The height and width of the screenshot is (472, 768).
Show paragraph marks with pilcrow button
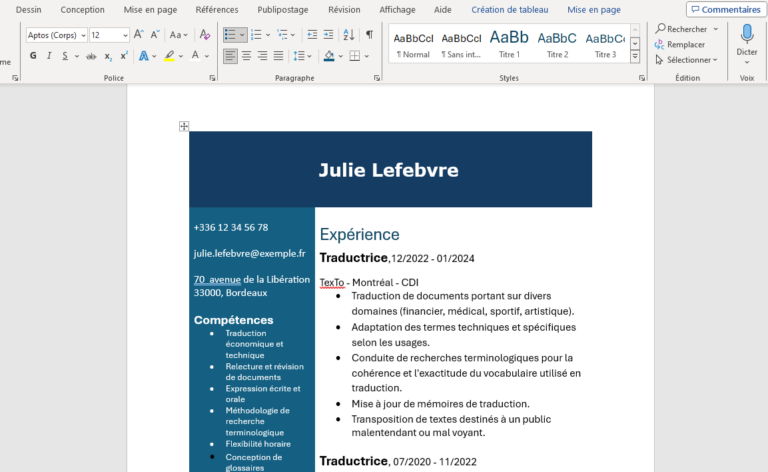(369, 35)
